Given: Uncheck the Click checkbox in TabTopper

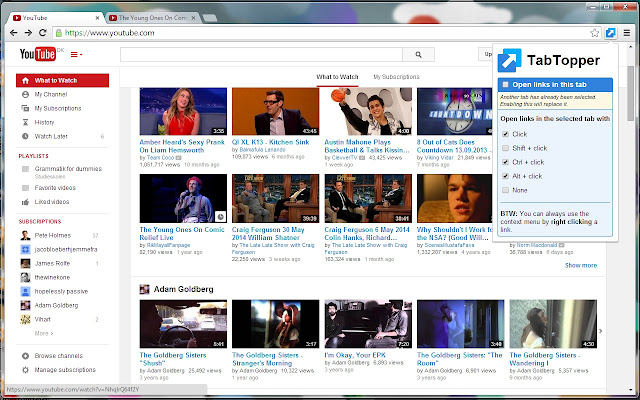Looking at the screenshot, I should (505, 134).
